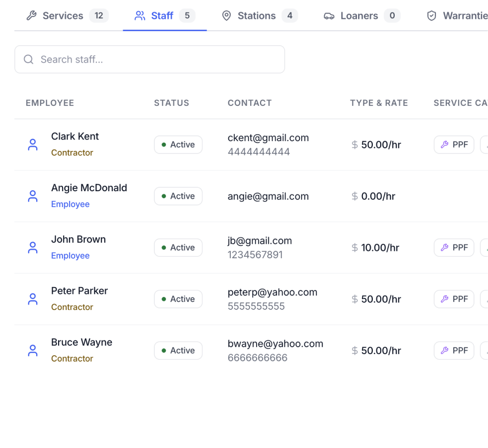488x448 pixels.
Task: Click the Bruce Wayne employee name
Action: (81, 342)
